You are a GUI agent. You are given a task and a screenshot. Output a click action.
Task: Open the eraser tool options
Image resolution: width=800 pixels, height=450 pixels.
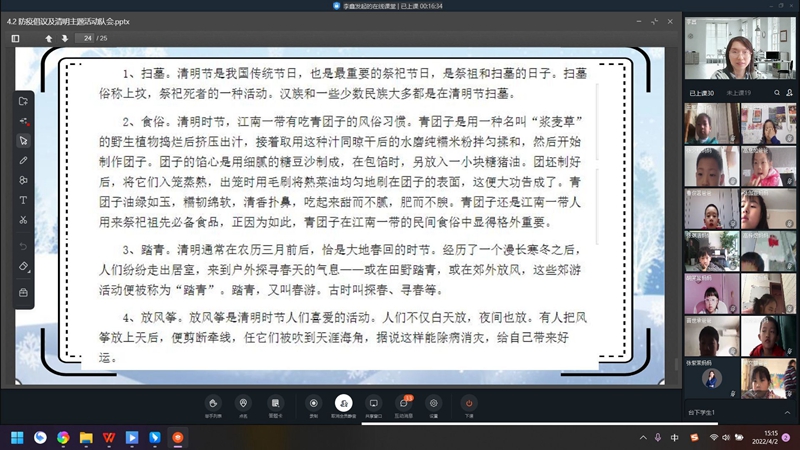23,266
